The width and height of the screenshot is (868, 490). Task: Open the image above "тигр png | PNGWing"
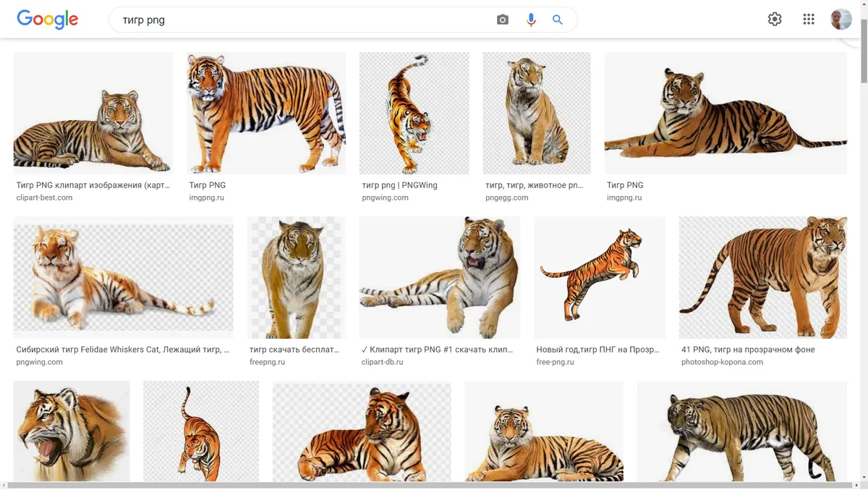[x=414, y=113]
